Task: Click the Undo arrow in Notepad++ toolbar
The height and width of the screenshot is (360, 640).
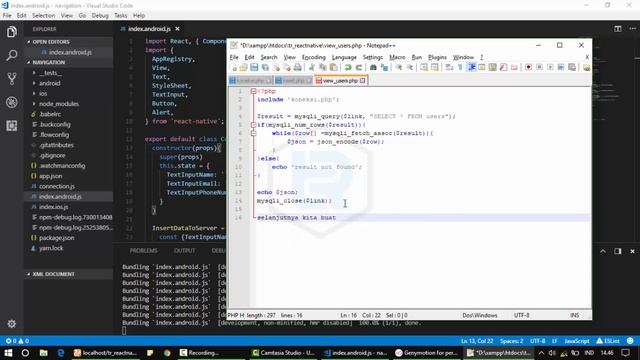Action: pyautogui.click(x=348, y=67)
